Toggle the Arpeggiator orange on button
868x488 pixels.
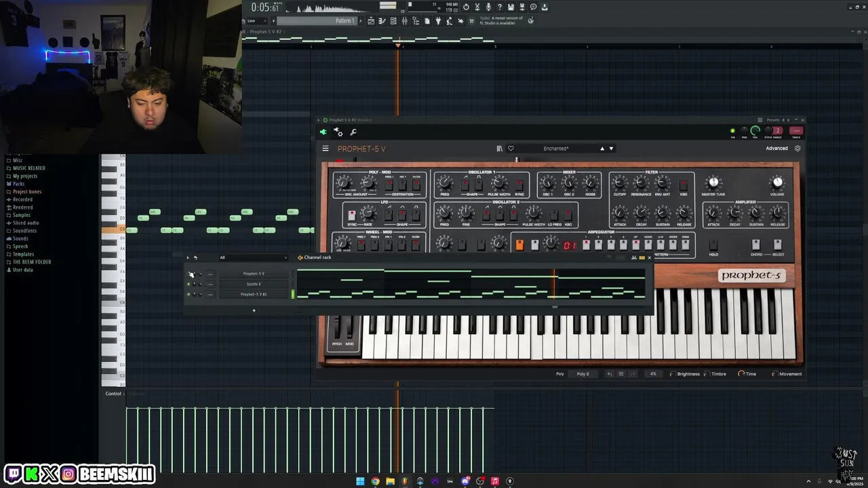[x=519, y=245]
